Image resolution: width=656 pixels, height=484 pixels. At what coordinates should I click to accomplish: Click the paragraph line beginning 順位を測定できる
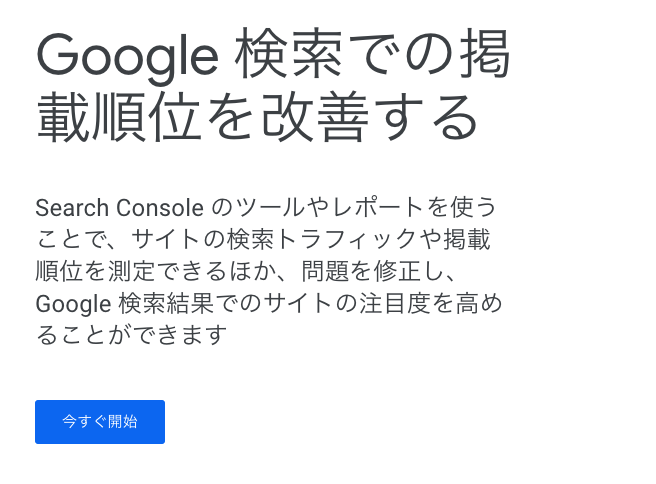245,271
